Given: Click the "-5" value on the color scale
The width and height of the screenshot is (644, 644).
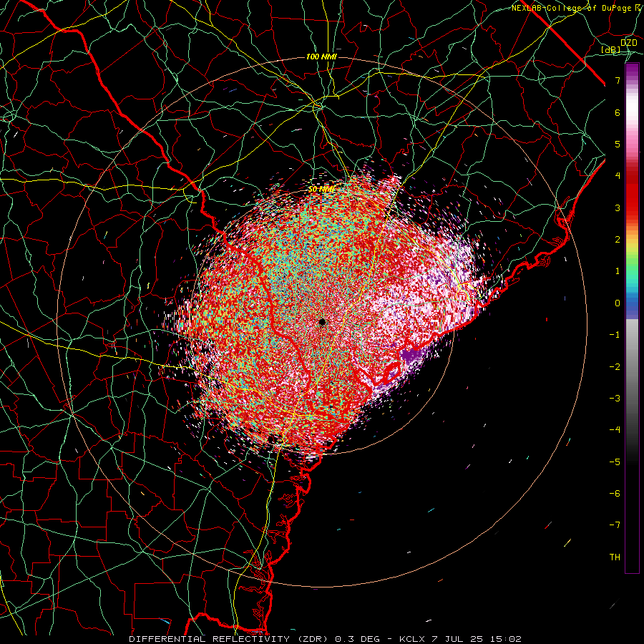Looking at the screenshot, I should coord(615,462).
